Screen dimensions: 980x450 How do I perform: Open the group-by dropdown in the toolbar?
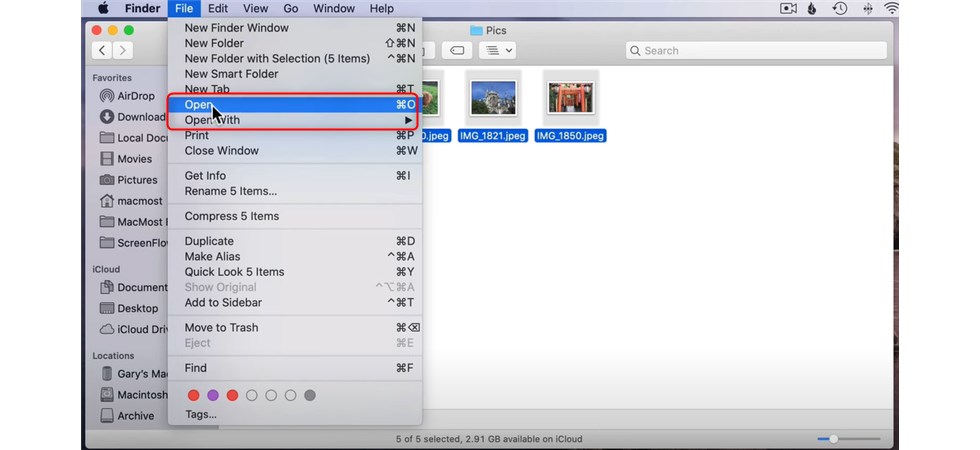[497, 50]
